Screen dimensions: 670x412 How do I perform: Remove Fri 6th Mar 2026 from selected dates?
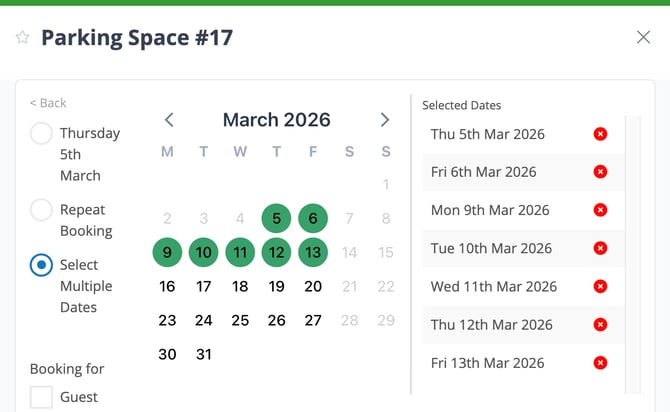tap(600, 172)
